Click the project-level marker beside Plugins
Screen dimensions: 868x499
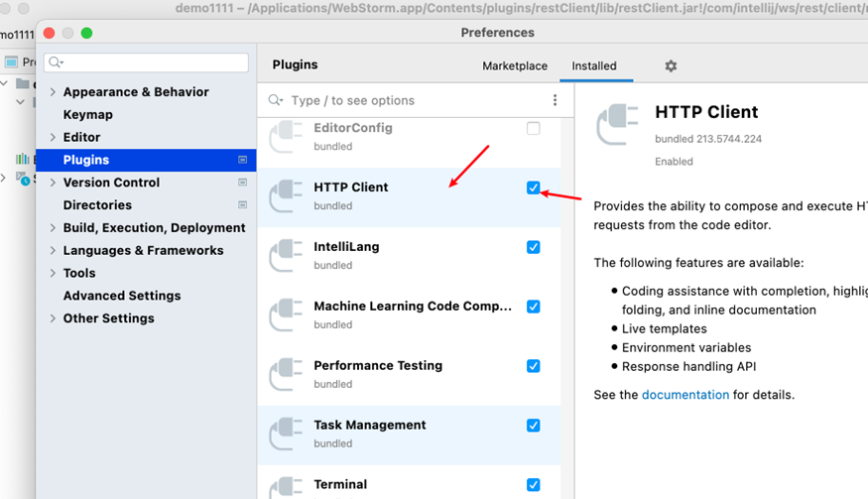[x=242, y=160]
